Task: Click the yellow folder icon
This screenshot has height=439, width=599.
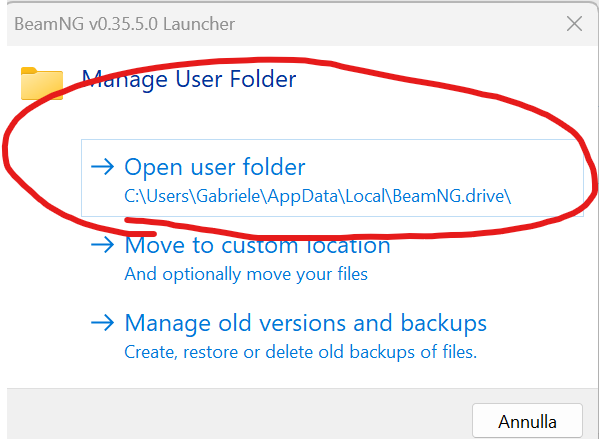Action: pos(42,83)
